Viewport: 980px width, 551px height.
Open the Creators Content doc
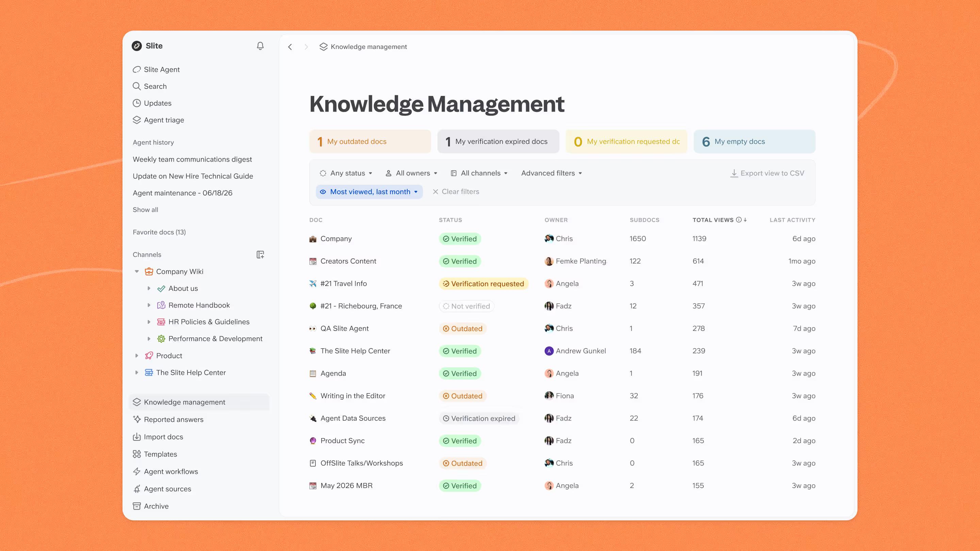tap(348, 261)
